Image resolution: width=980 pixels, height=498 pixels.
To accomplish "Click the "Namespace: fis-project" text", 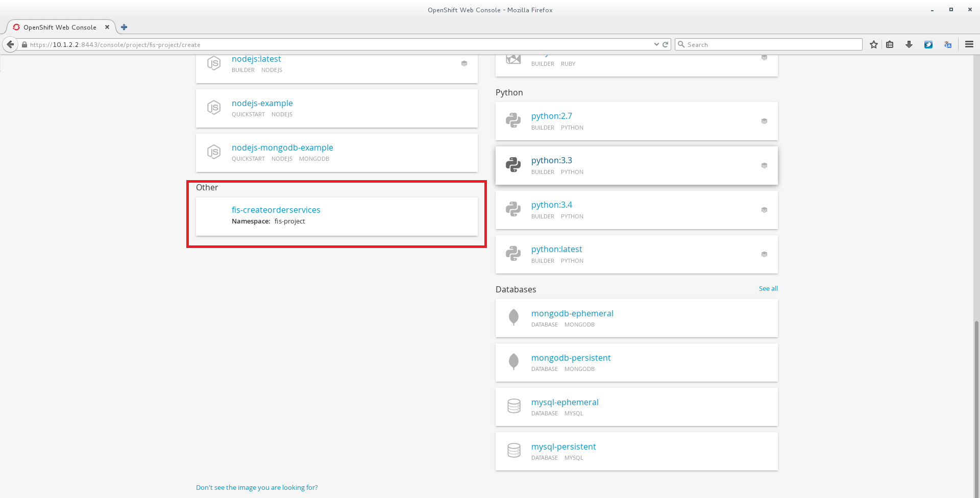I will [268, 221].
